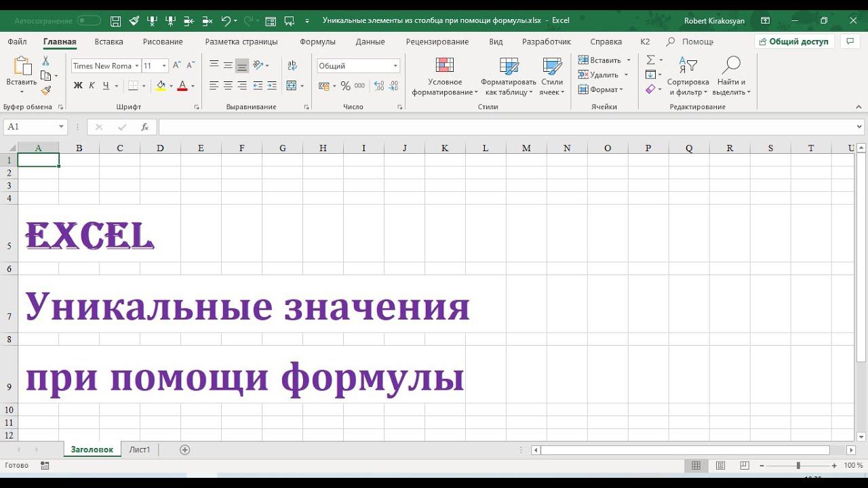
Task: Click the Undo arrow in the title bar
Action: coord(226,21)
